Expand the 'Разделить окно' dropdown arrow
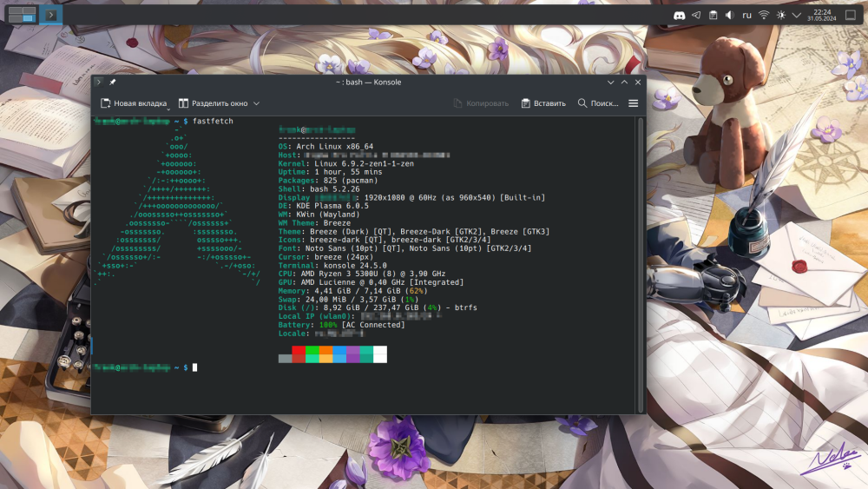This screenshot has height=489, width=868. 256,103
